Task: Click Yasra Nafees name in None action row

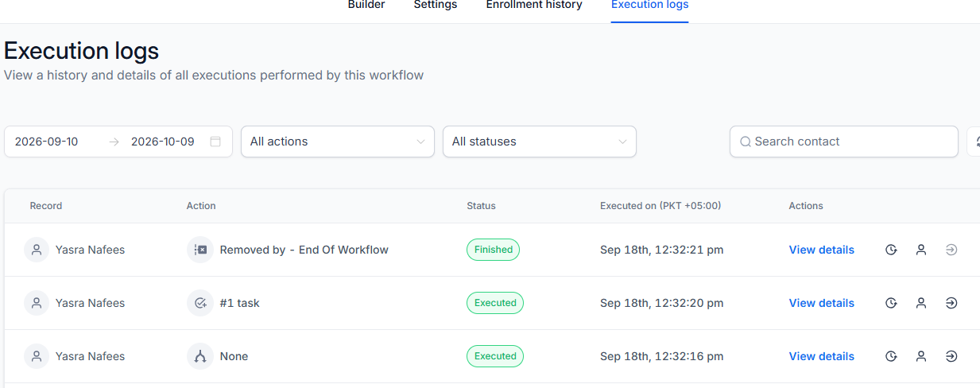Action: click(x=90, y=356)
